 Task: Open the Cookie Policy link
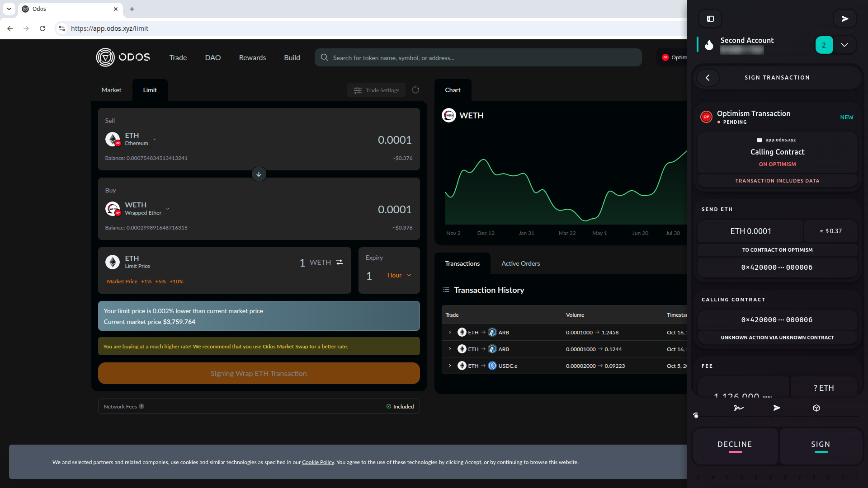pos(318,462)
